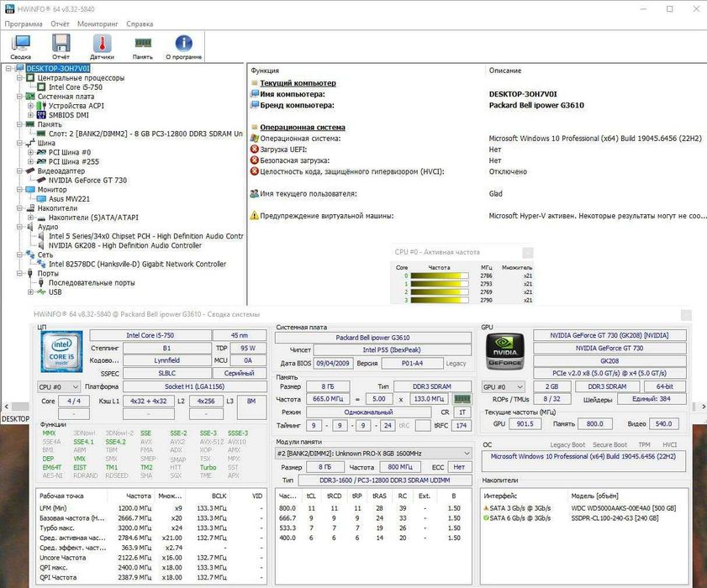Select NVIDIA GeForce GT 730 tree node
The width and height of the screenshot is (707, 588).
pos(88,181)
